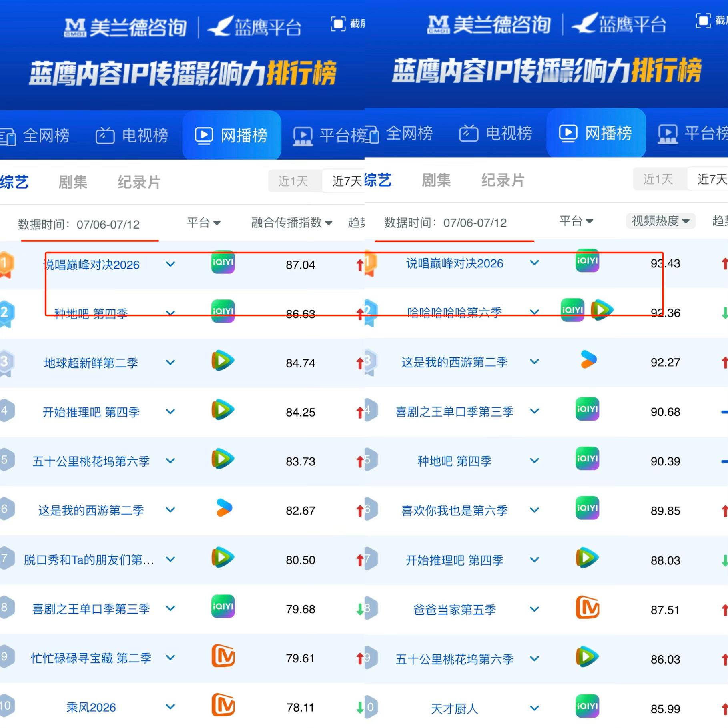Switch to 网播榜 tab in left panel
The height and width of the screenshot is (728, 728).
[x=231, y=136]
